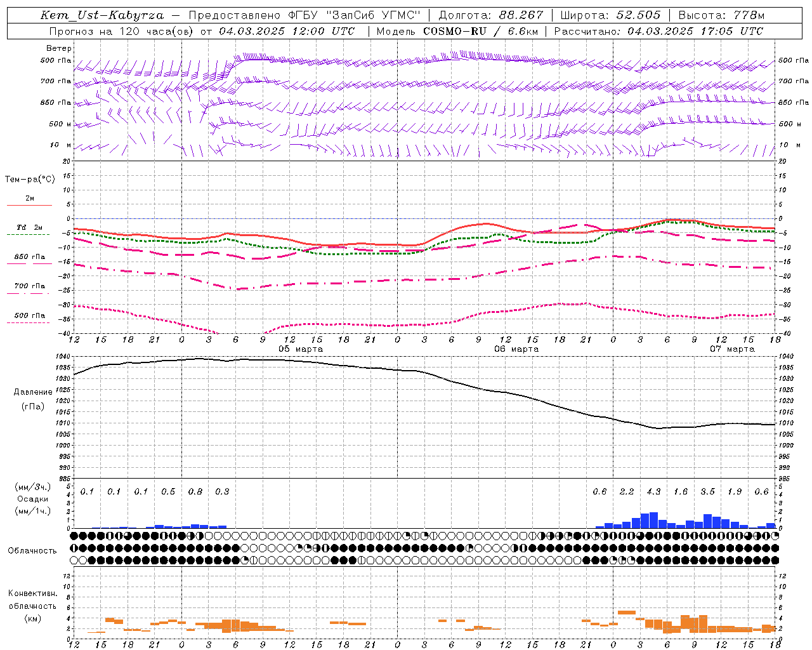Click the 3.5 precipitation total value
Viewport: 812px width, 650px height.
click(707, 492)
